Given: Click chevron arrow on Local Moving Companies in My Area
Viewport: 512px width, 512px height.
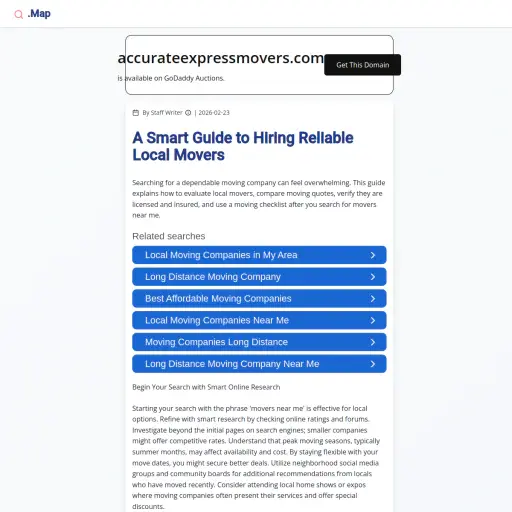Looking at the screenshot, I should pos(373,255).
